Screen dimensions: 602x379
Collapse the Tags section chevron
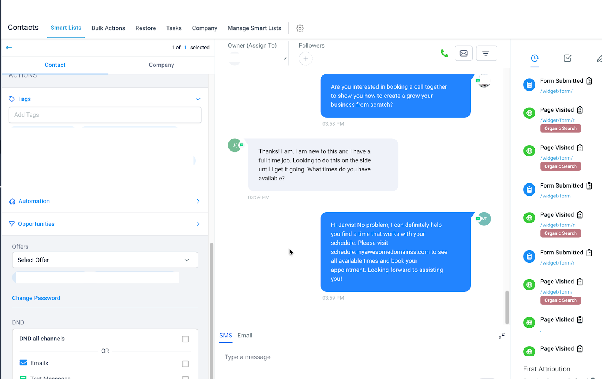[x=198, y=99]
